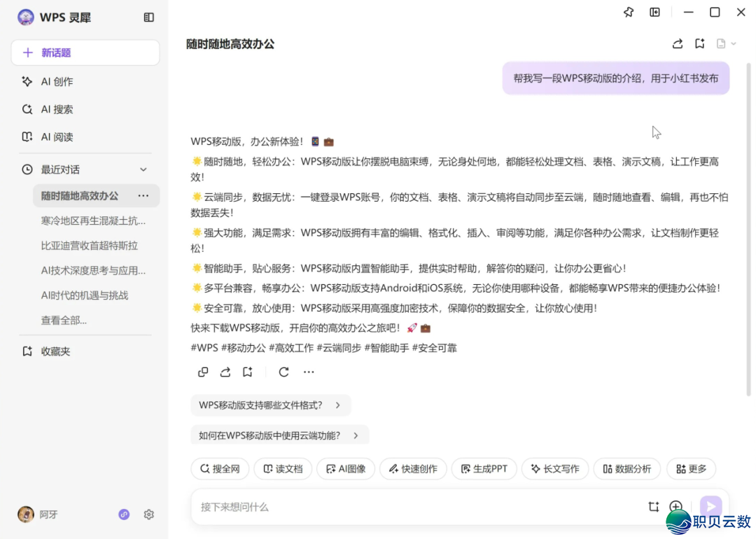Pin the window with the pin icon

coord(629,13)
